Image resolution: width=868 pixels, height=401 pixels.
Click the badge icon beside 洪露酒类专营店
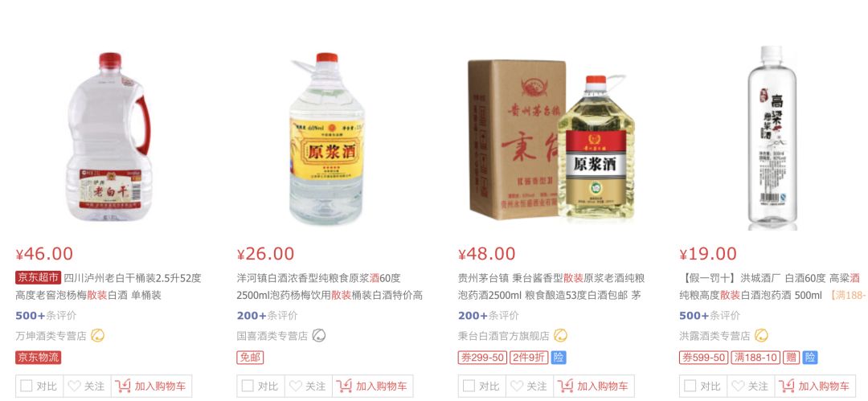[761, 335]
